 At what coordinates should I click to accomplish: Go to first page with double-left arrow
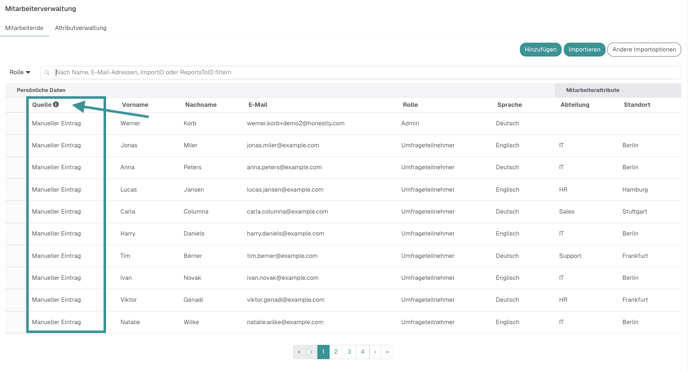(x=299, y=352)
